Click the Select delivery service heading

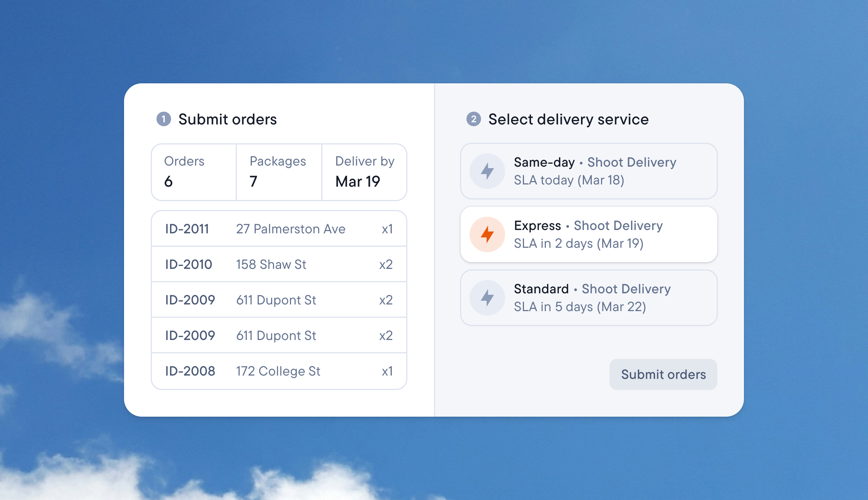tap(568, 119)
